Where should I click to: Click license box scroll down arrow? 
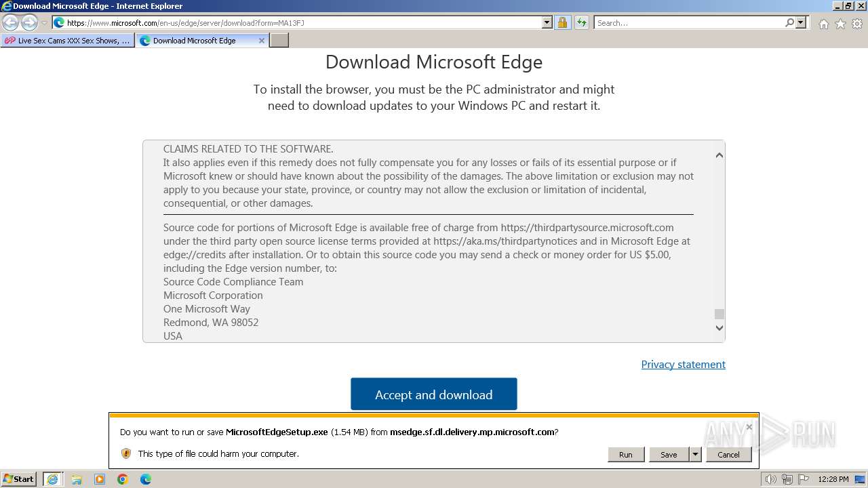pos(719,328)
